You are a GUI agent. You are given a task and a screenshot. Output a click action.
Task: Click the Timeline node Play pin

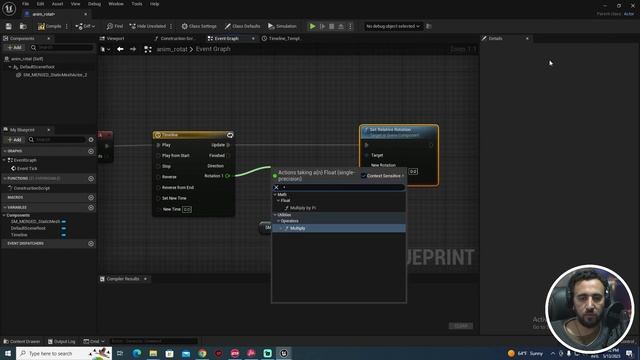click(158, 145)
